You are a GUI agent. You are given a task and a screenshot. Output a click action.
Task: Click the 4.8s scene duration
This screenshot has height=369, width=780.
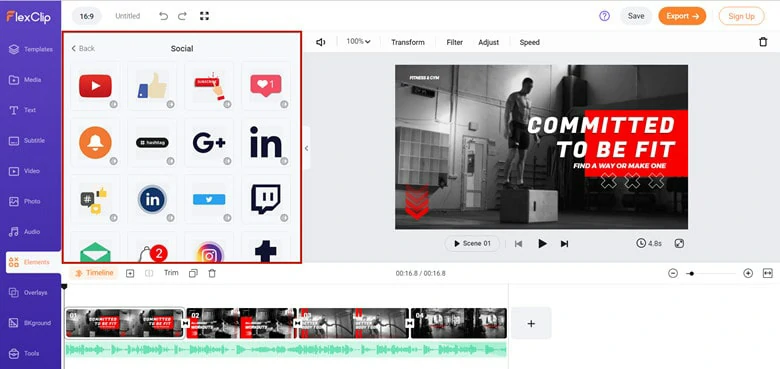[x=649, y=244]
